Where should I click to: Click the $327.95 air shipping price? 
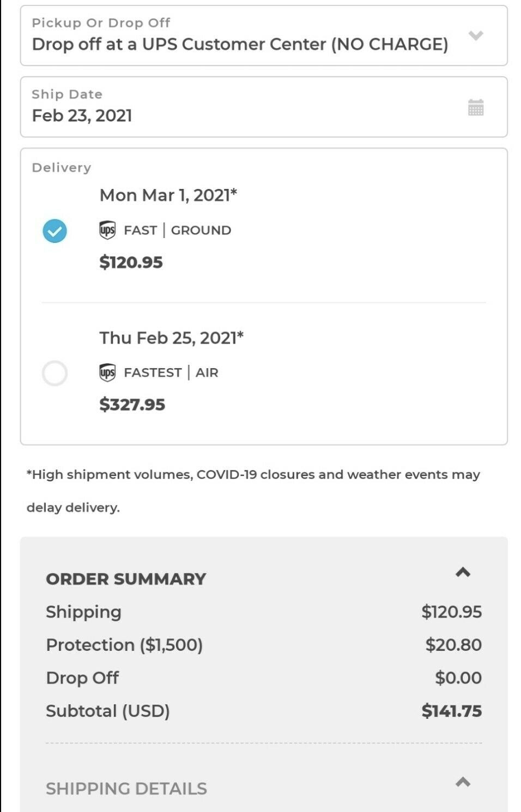[132, 405]
